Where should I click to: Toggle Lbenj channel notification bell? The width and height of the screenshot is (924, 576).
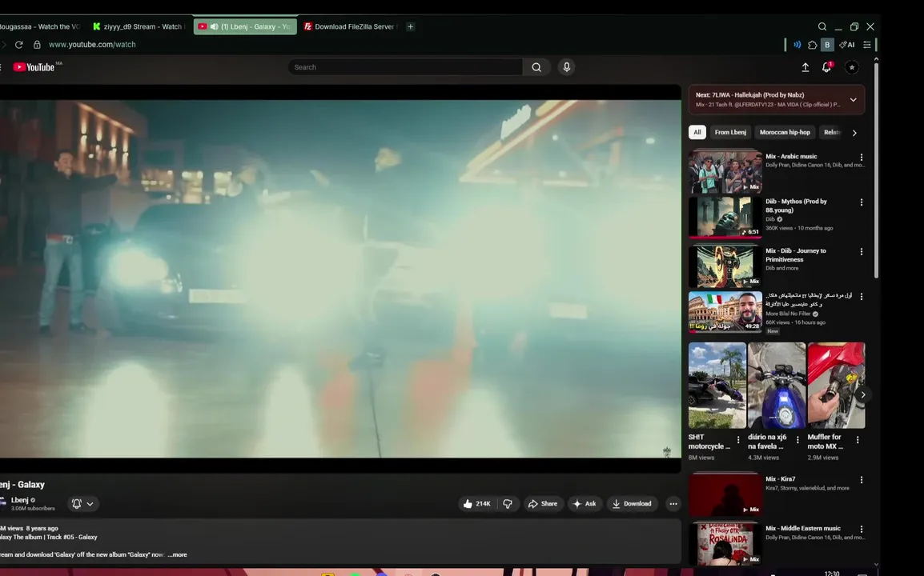click(77, 503)
